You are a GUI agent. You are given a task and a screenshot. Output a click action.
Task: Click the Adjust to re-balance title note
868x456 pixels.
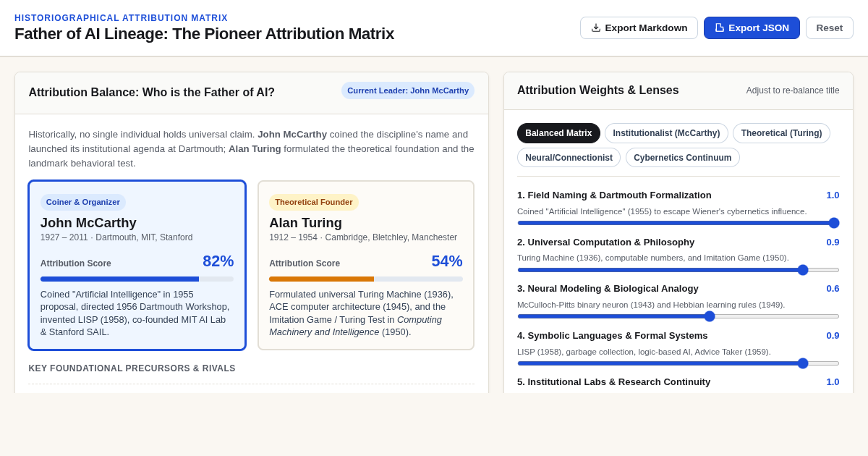[793, 90]
